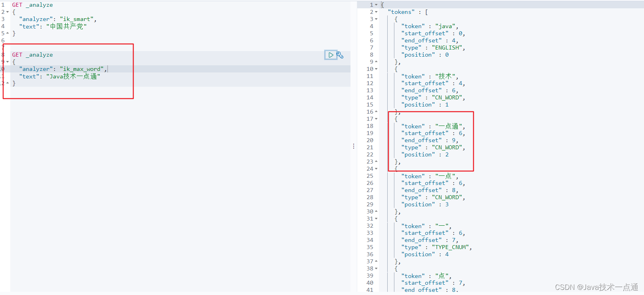
Task: Click the "token" : "一点通" line
Action: tap(433, 126)
